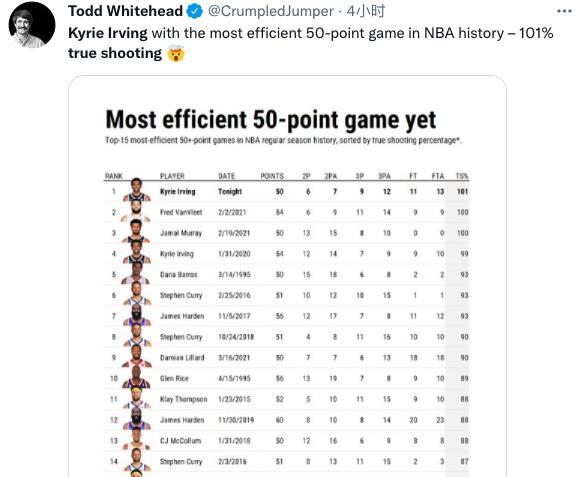Click the tweet timestamp '4小时'
Image resolution: width=583 pixels, height=477 pixels.
click(366, 11)
